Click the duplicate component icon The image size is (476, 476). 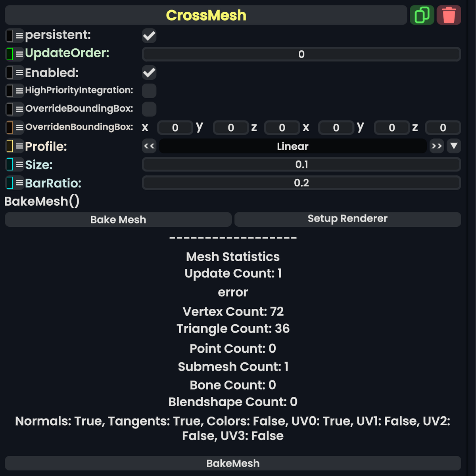point(422,15)
